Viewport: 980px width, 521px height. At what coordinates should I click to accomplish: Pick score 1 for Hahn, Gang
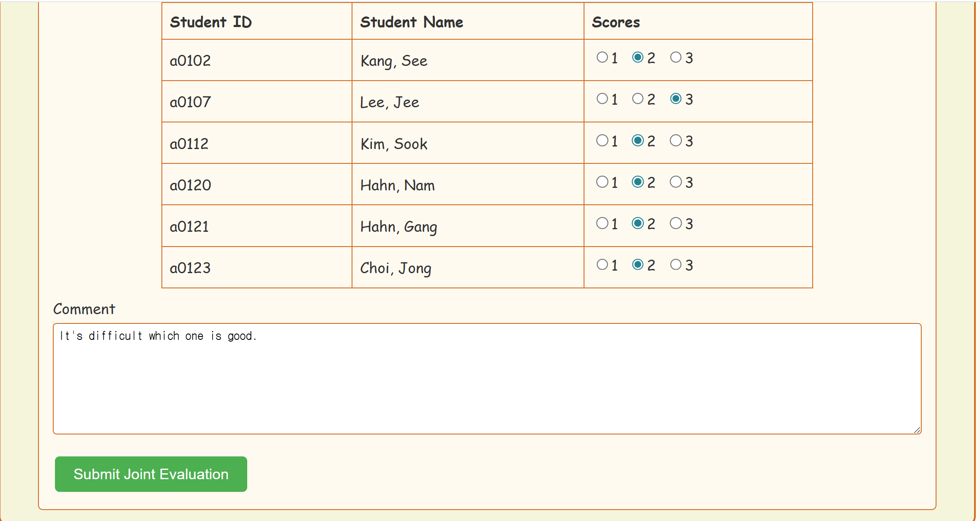(x=602, y=223)
